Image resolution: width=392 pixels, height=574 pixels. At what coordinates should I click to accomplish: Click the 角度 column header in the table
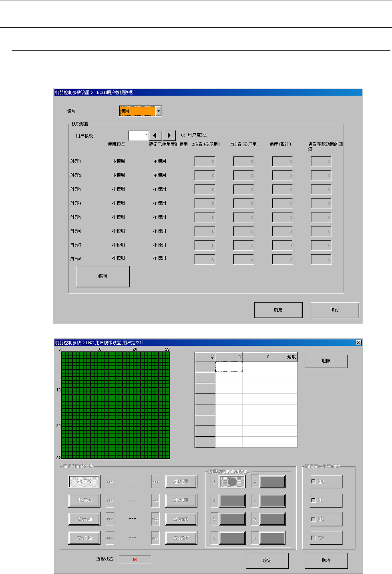point(283,357)
